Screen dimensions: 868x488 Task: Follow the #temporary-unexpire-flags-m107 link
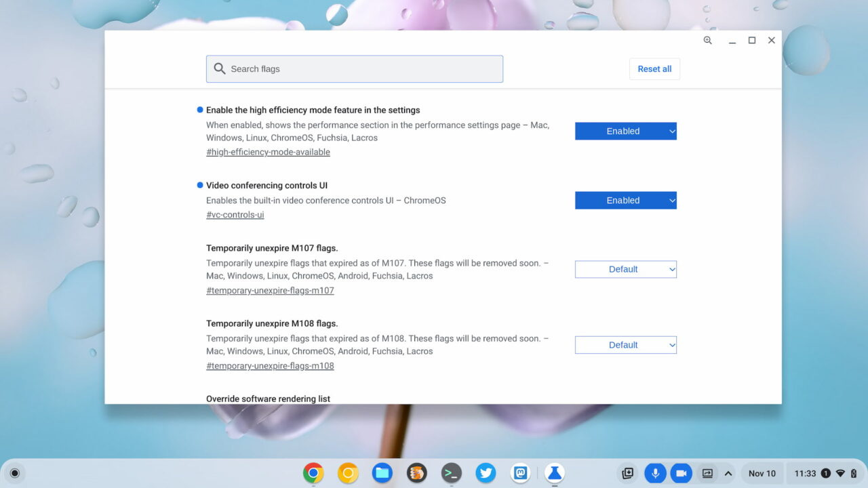[x=270, y=290]
